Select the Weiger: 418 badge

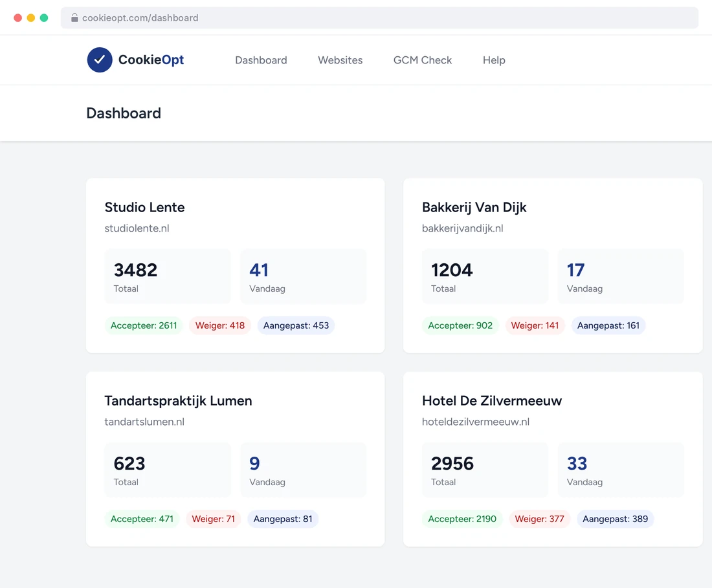click(220, 325)
